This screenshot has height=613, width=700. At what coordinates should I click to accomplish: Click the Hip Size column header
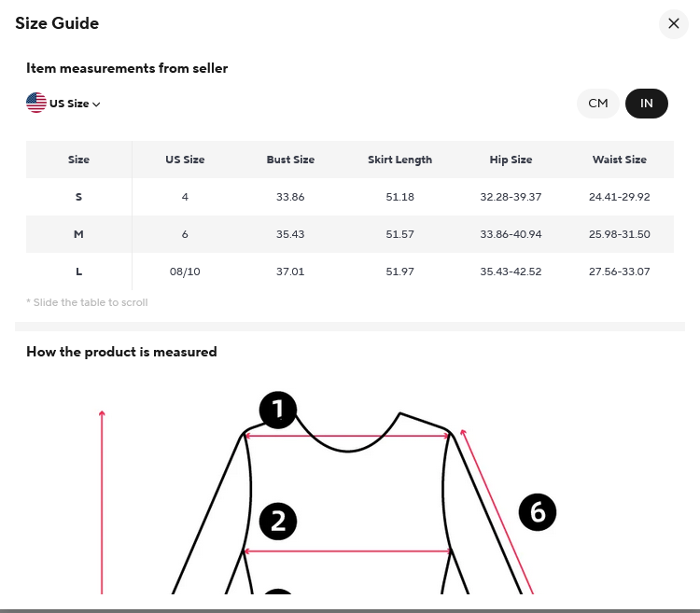point(511,160)
